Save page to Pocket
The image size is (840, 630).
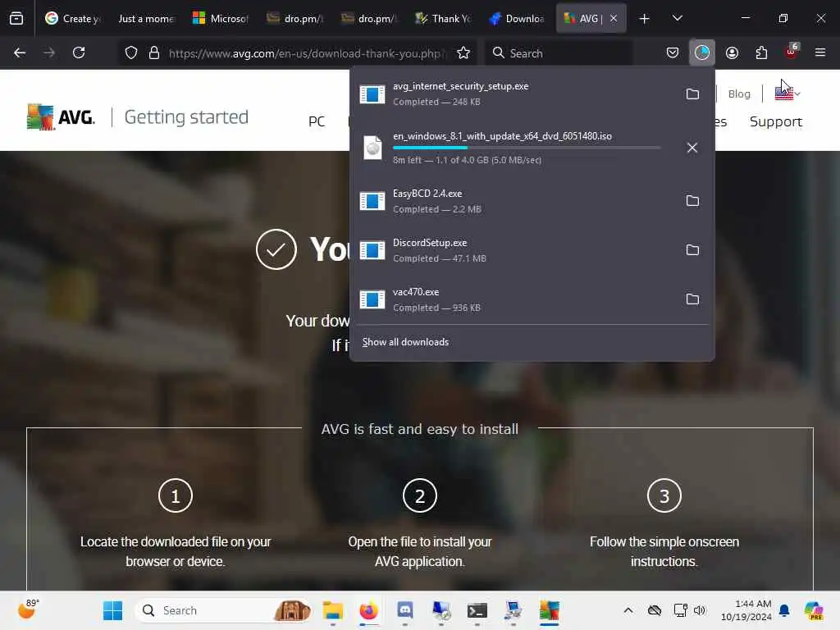(673, 52)
